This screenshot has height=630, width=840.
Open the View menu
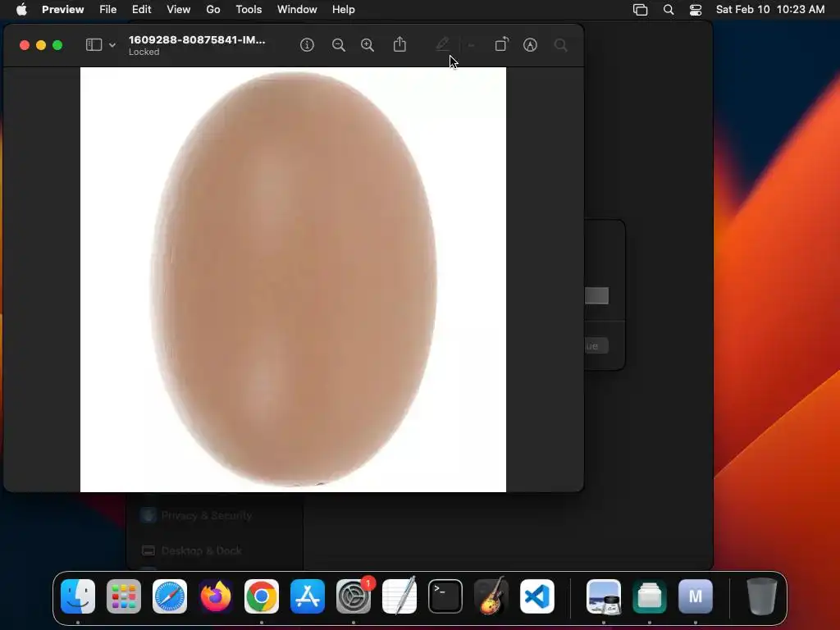pyautogui.click(x=178, y=9)
